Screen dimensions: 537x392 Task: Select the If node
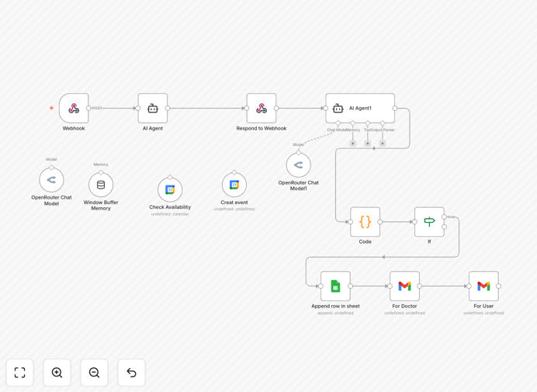[429, 222]
